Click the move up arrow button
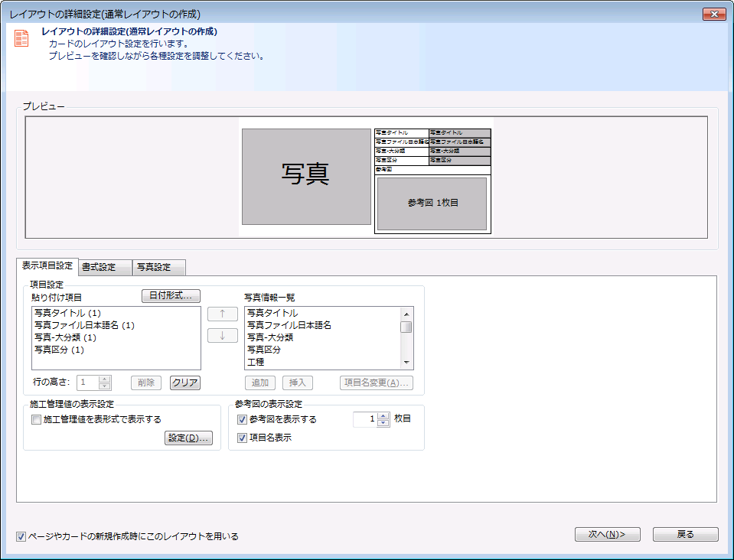 click(223, 314)
